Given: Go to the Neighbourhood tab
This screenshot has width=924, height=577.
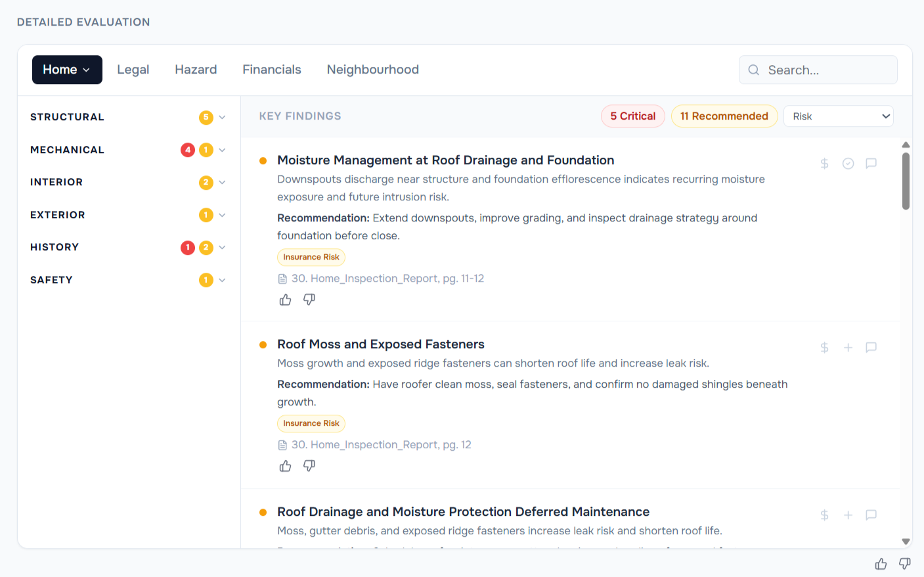Looking at the screenshot, I should 373,70.
